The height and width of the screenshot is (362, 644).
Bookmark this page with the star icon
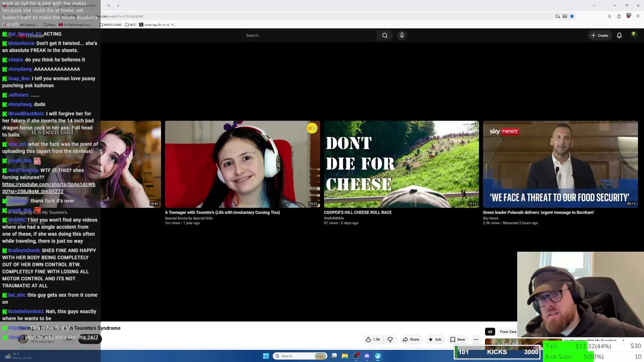coord(572,16)
